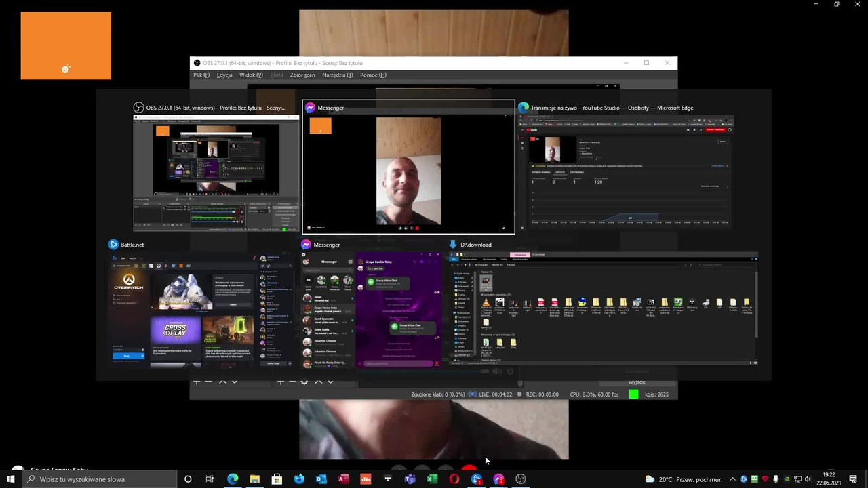
Task: Open the Edycja menu
Action: click(224, 75)
